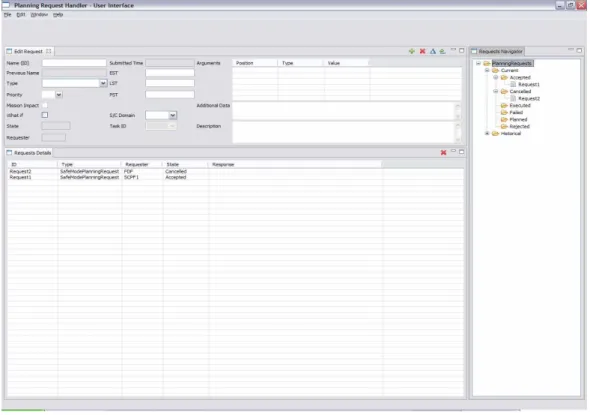This screenshot has height=415, width=590.
Task: Minimize the Requests Navigator panel
Action: point(570,50)
